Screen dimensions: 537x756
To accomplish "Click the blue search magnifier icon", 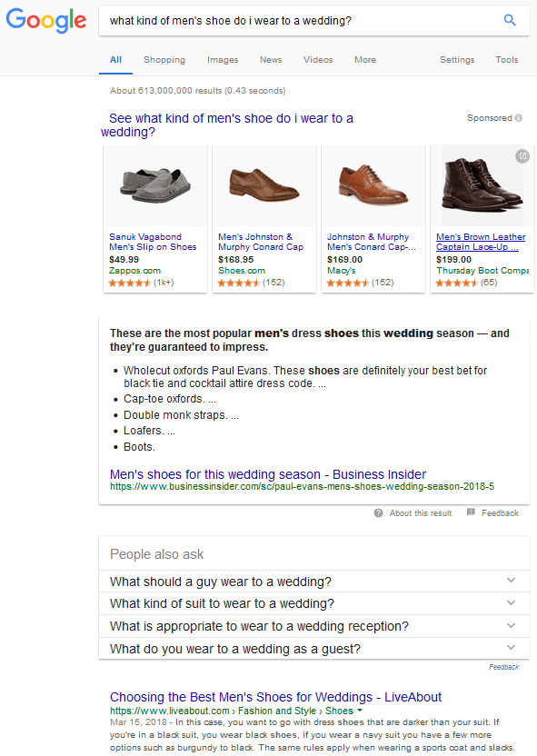I will (510, 20).
